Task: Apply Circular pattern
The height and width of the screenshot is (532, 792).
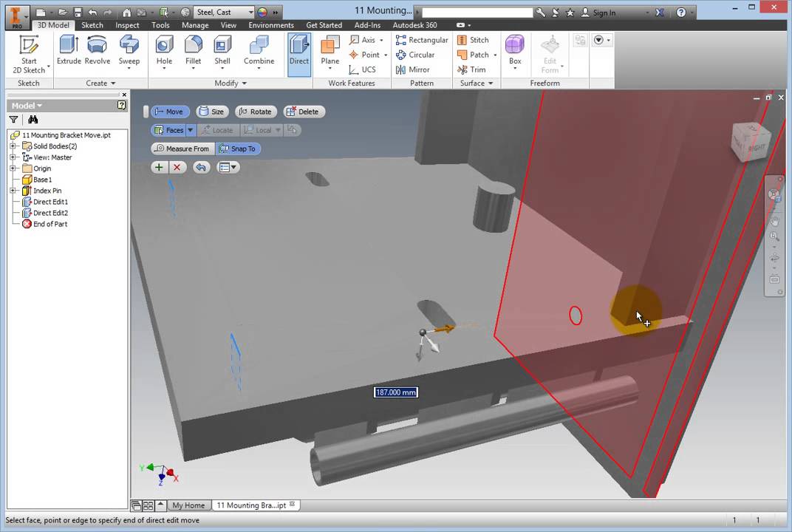Action: tap(415, 55)
